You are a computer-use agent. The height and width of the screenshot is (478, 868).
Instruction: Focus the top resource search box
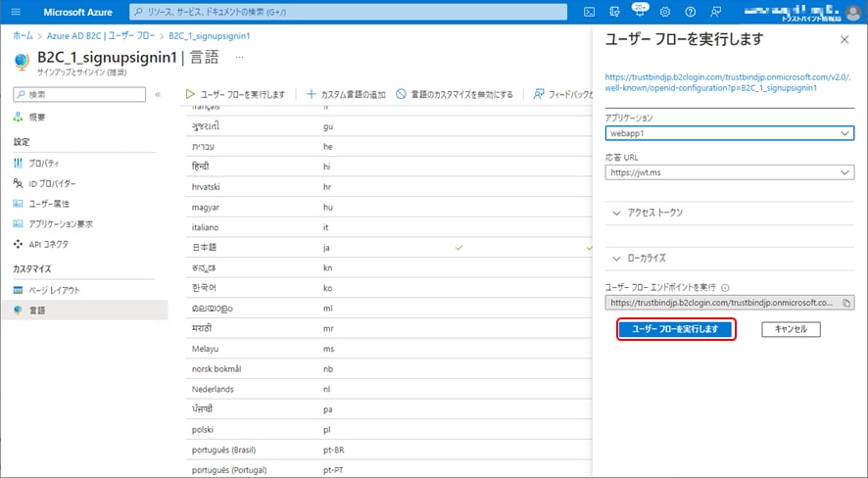tap(348, 12)
